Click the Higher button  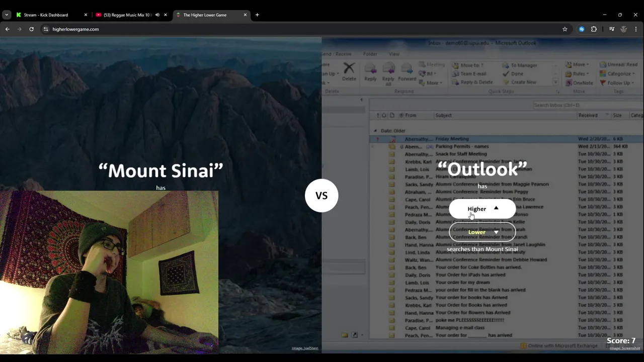tap(482, 209)
